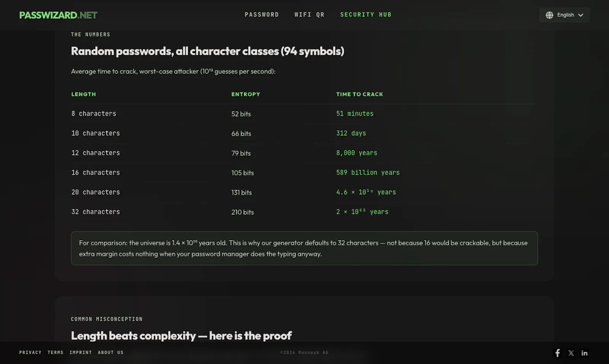The width and height of the screenshot is (609, 364).
Task: Click the "51 minutes" crack time
Action: coord(355,114)
